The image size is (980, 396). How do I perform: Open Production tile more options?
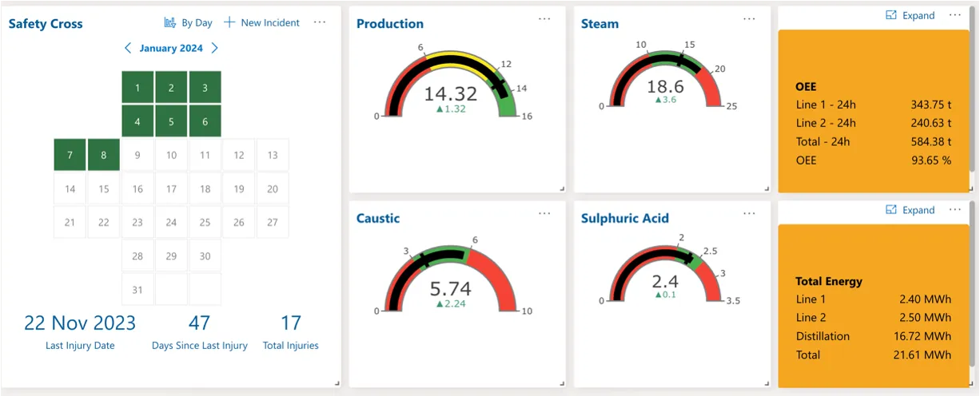544,18
